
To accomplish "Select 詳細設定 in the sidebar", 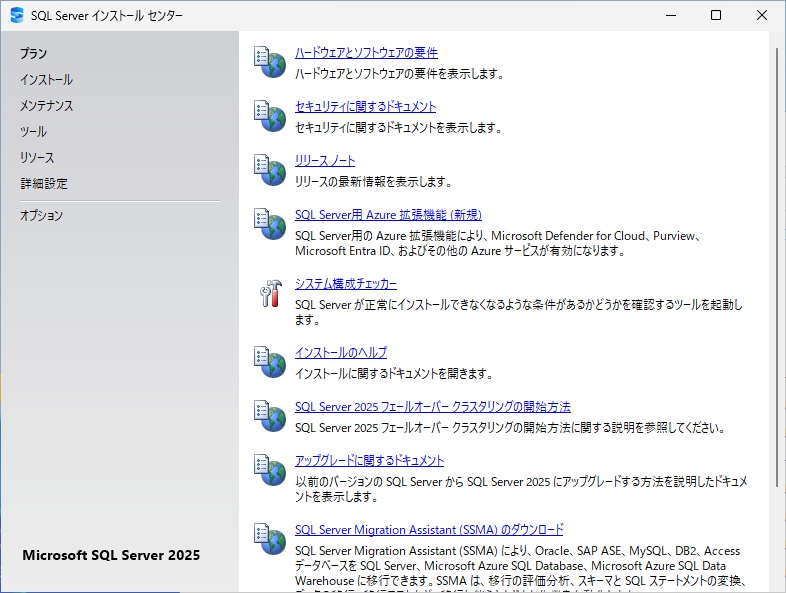I will (x=44, y=184).
